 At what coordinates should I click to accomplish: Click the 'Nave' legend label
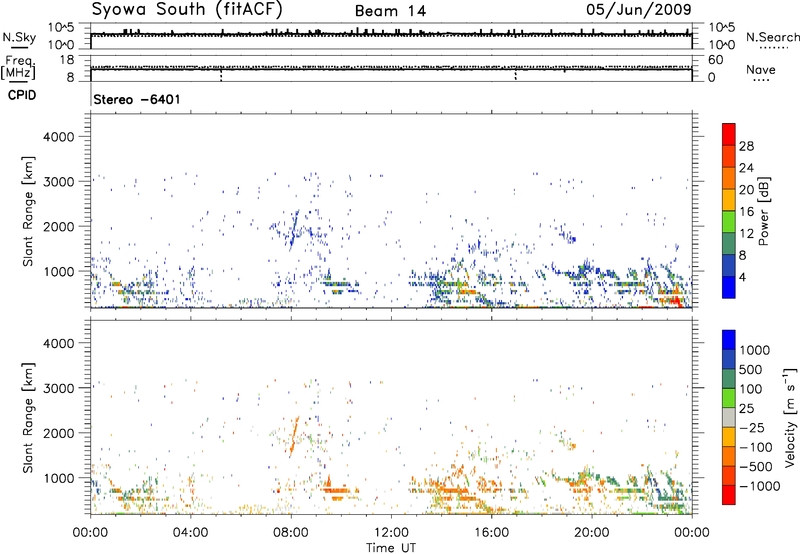pyautogui.click(x=761, y=69)
